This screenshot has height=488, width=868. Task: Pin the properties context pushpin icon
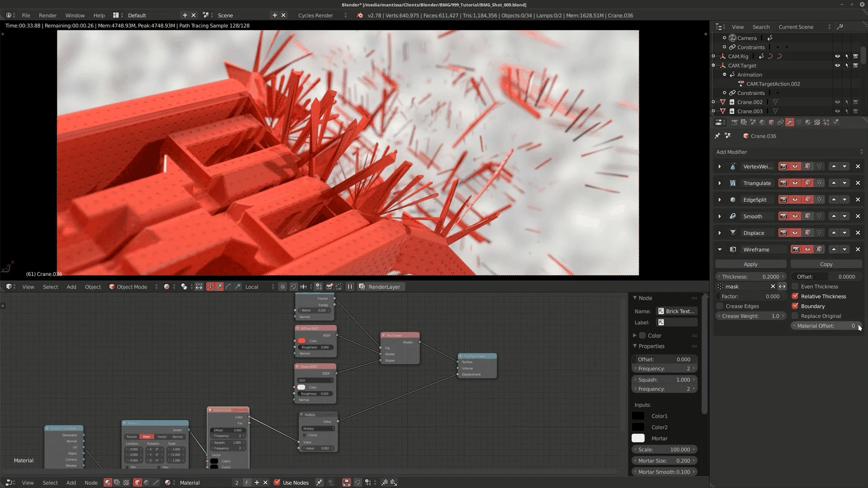pos(717,136)
